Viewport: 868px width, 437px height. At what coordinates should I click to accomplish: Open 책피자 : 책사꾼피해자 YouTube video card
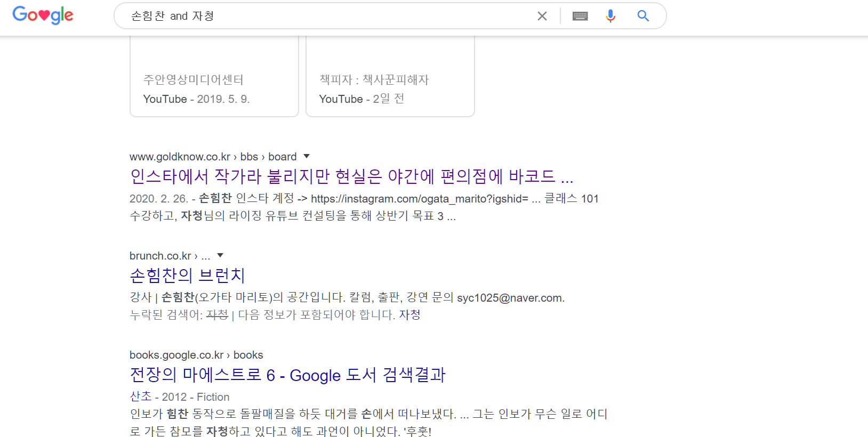[x=390, y=76]
